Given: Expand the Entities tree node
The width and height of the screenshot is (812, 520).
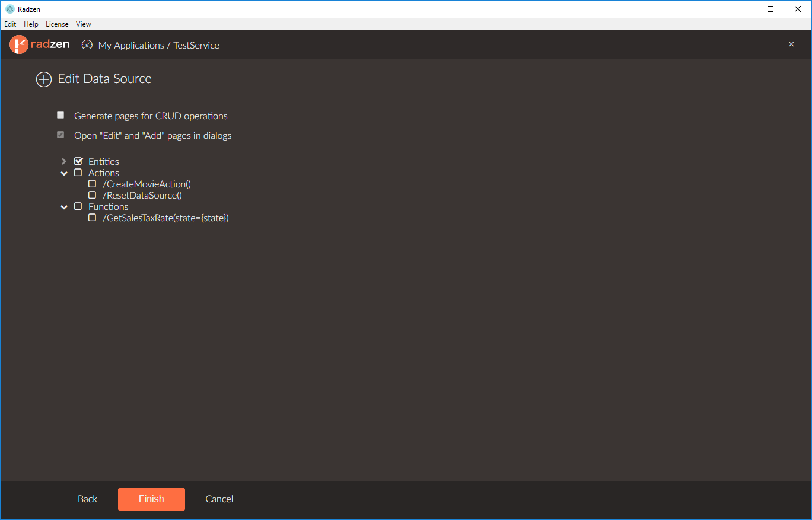Looking at the screenshot, I should coord(64,161).
